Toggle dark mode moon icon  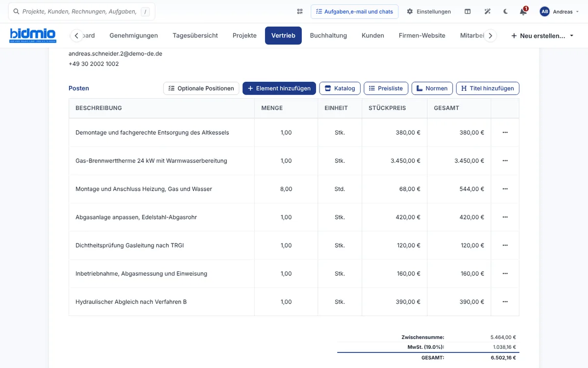[506, 11]
